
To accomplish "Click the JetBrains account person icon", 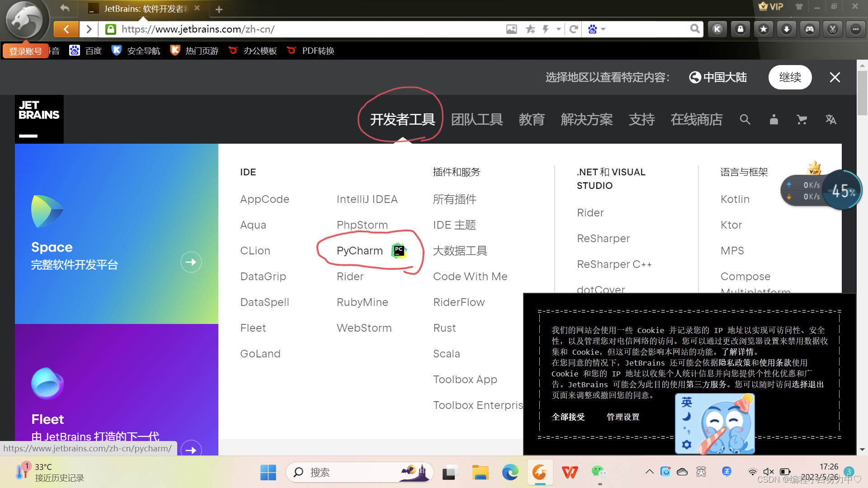I will click(x=774, y=119).
